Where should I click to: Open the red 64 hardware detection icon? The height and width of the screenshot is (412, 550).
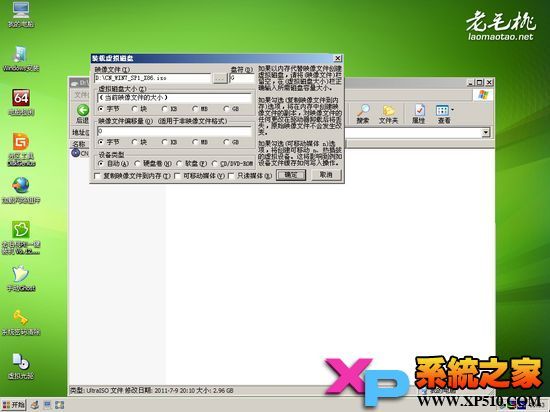tap(21, 98)
